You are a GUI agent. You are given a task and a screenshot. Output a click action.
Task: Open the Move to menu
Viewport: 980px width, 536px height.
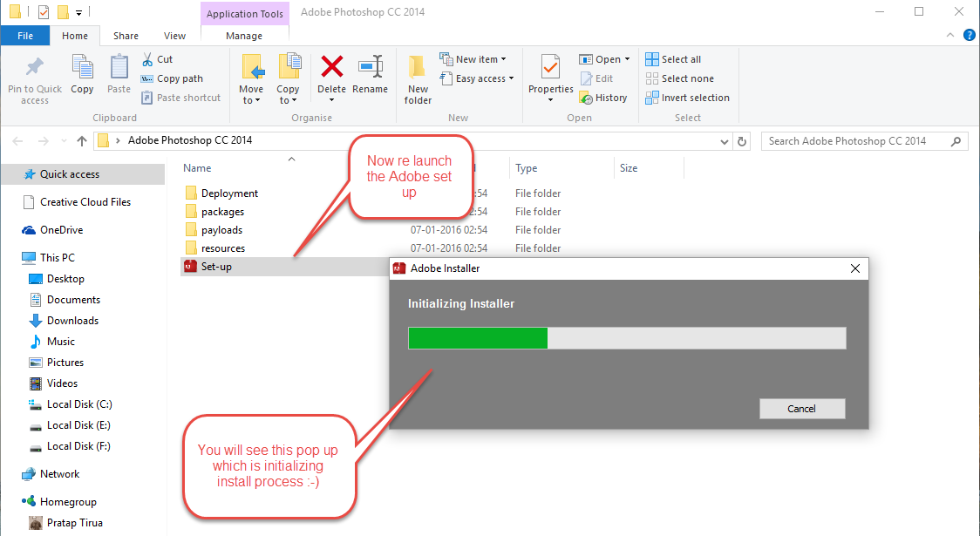pos(251,79)
